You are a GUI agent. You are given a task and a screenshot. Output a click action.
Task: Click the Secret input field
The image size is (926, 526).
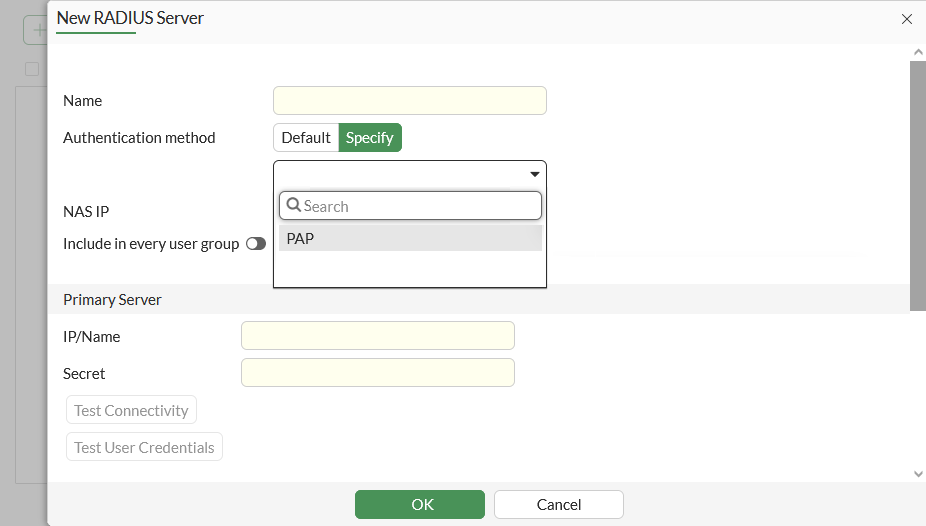(377, 373)
